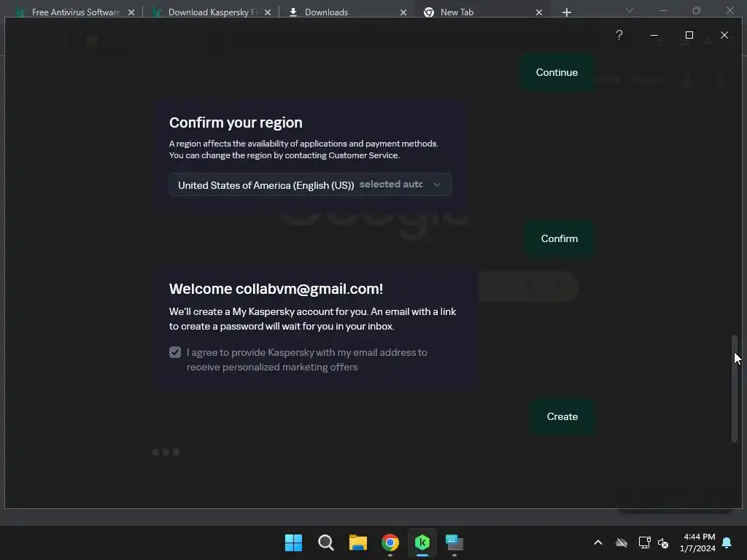Uncheck the marketing offers agreement checkbox

click(x=175, y=352)
